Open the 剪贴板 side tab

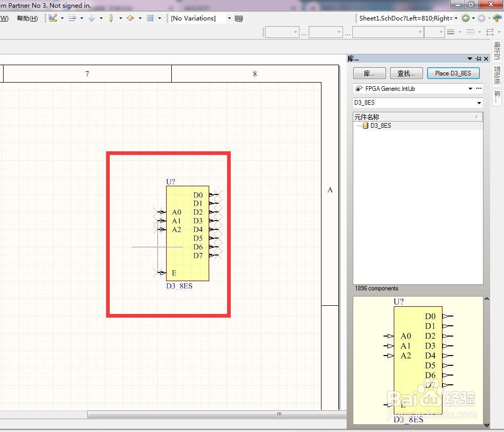(497, 75)
